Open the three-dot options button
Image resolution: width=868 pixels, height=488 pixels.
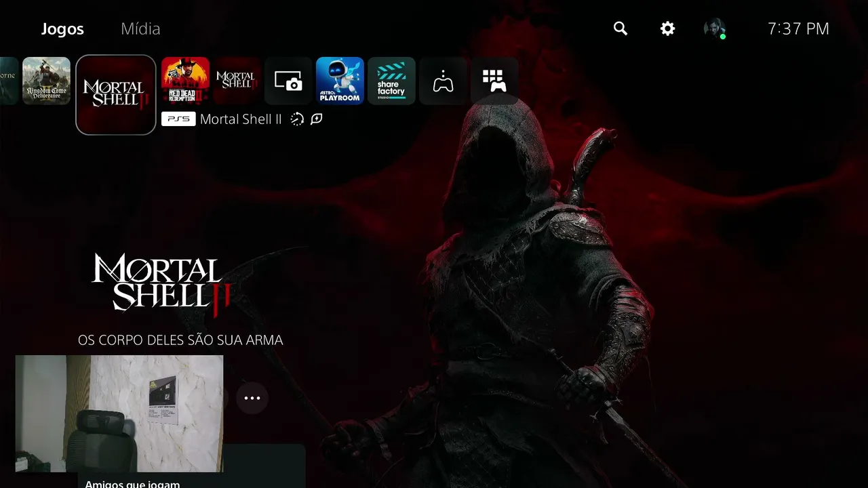(x=252, y=398)
